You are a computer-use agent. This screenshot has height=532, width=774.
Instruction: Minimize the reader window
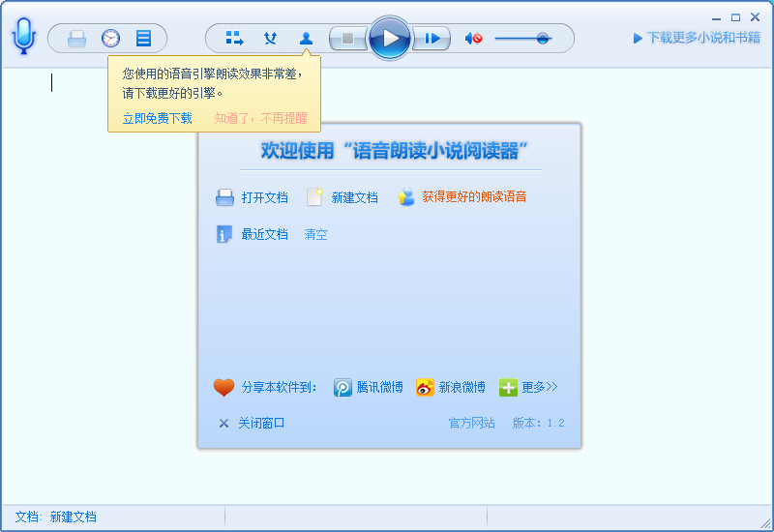click(716, 18)
